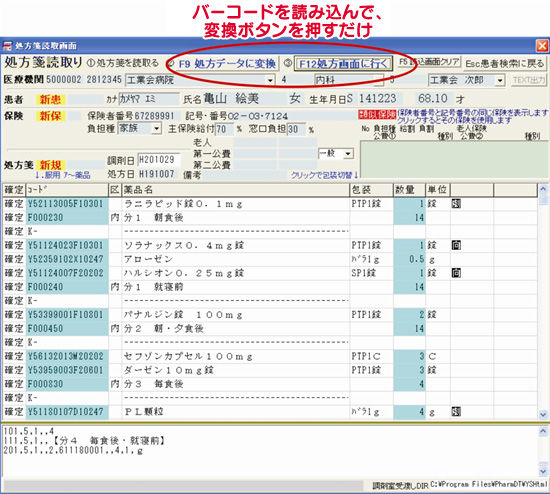
Task: Select code F000230 cell
Action: coord(67,218)
